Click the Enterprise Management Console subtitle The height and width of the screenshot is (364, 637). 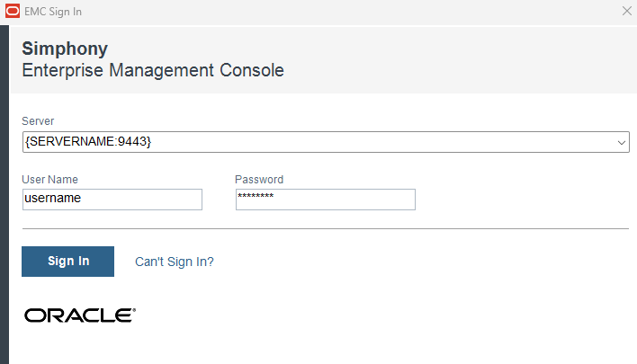coord(153,70)
